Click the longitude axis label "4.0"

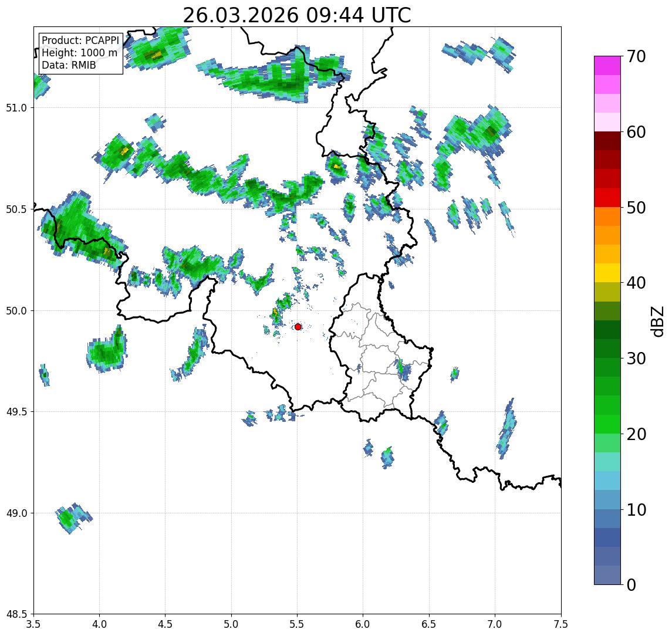pyautogui.click(x=99, y=624)
